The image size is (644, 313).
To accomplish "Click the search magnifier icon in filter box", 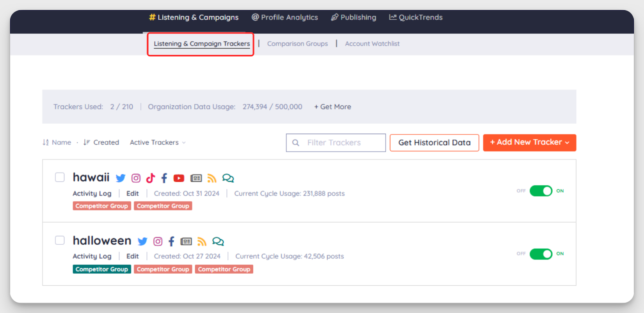I will [296, 143].
